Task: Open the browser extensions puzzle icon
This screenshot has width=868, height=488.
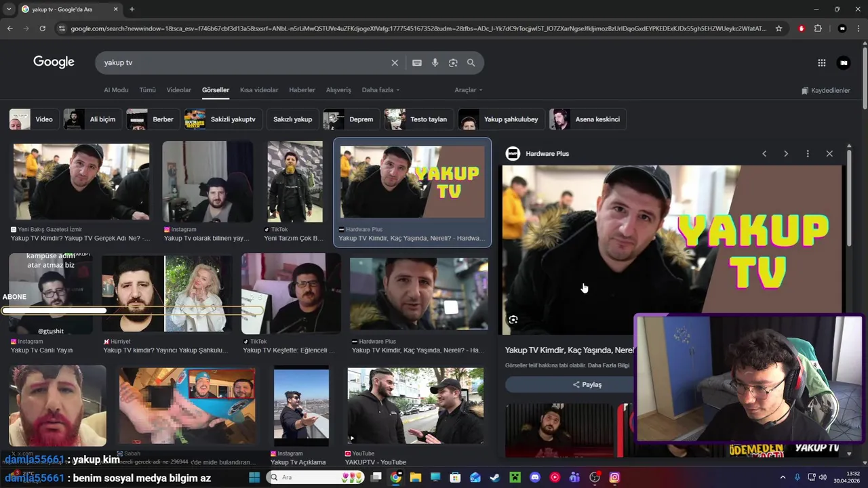Action: tap(818, 28)
